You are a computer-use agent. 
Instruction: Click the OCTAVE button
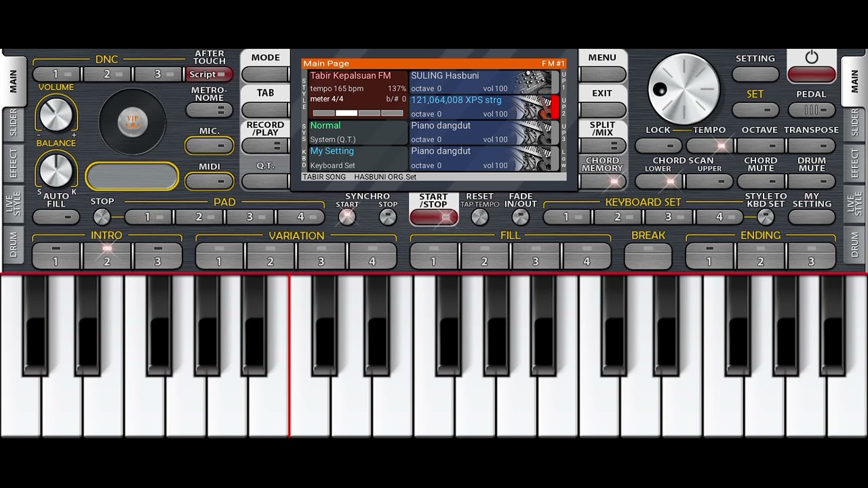coord(761,146)
